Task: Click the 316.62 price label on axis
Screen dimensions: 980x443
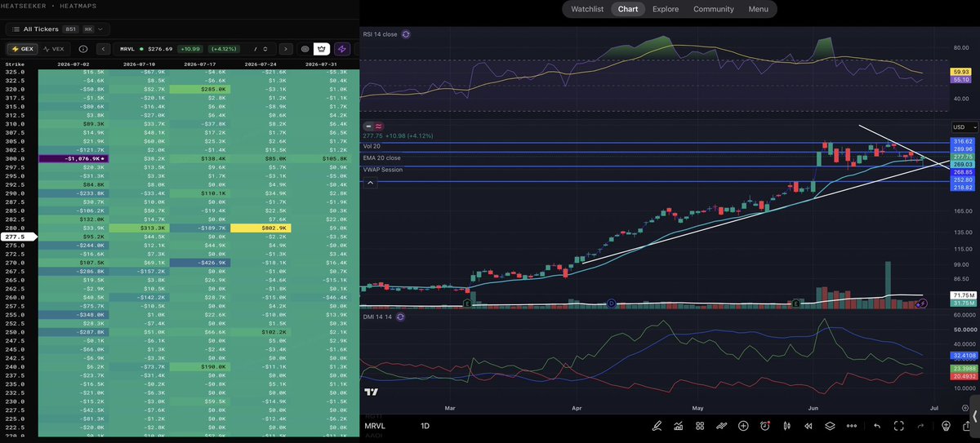Action: 962,141
